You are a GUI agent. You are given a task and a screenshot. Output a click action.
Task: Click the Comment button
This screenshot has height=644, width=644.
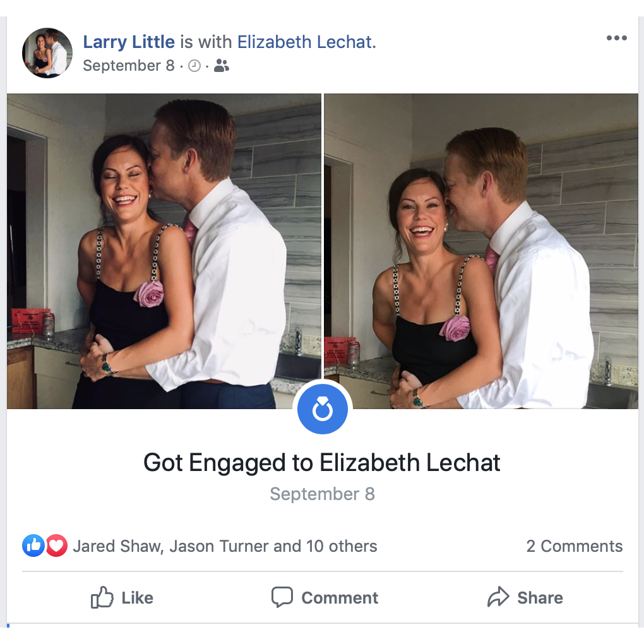(324, 597)
